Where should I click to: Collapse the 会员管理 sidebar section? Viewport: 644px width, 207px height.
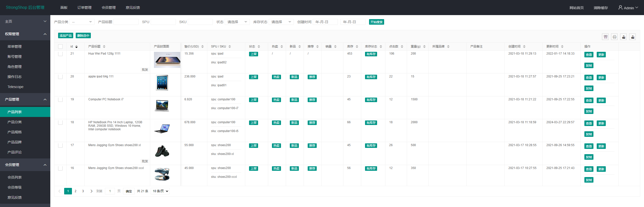pyautogui.click(x=25, y=165)
